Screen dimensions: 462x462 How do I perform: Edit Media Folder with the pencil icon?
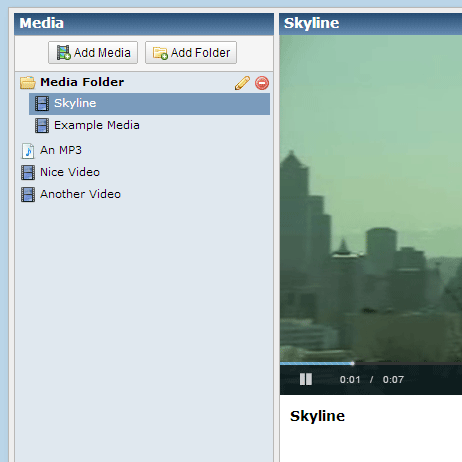click(x=242, y=83)
